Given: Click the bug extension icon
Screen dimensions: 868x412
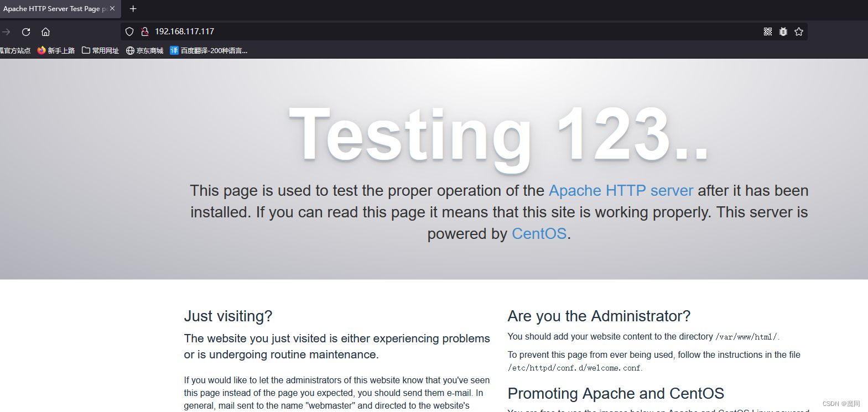Looking at the screenshot, I should 783,32.
